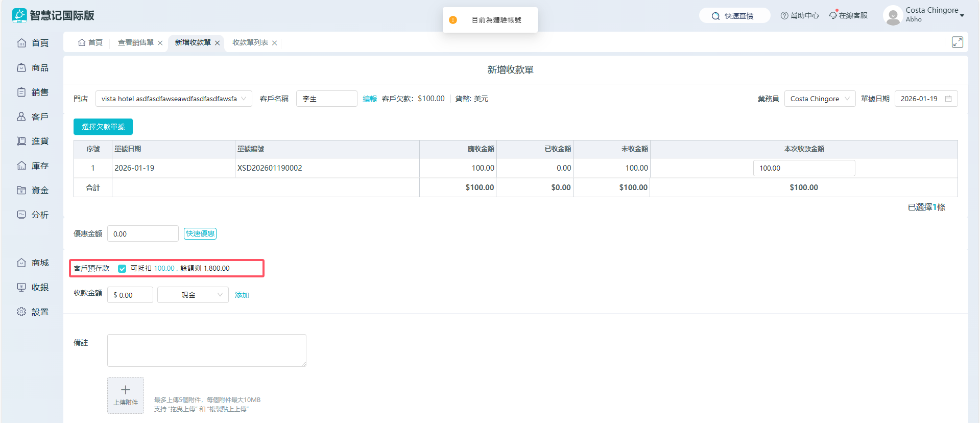This screenshot has width=980, height=423.
Task: Open the 客戶 customers sidebar icon
Action: point(21,117)
